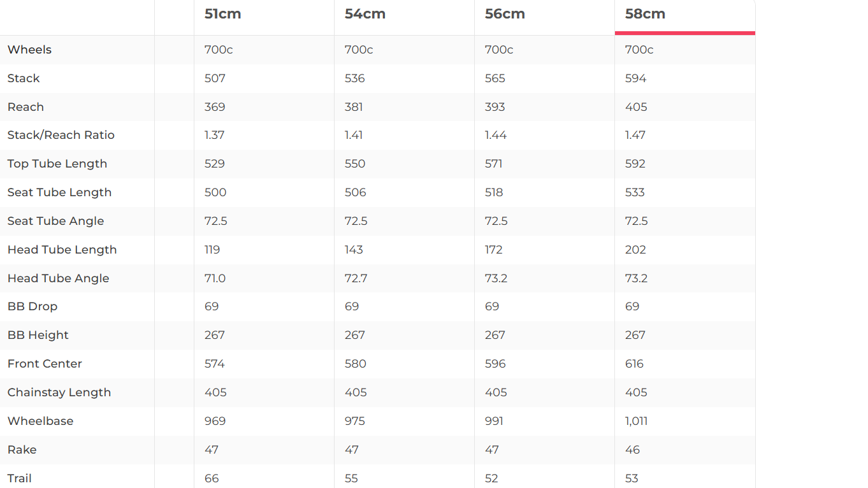This screenshot has height=488, width=868.
Task: Click the Seat Tube Angle label
Action: [x=55, y=221]
